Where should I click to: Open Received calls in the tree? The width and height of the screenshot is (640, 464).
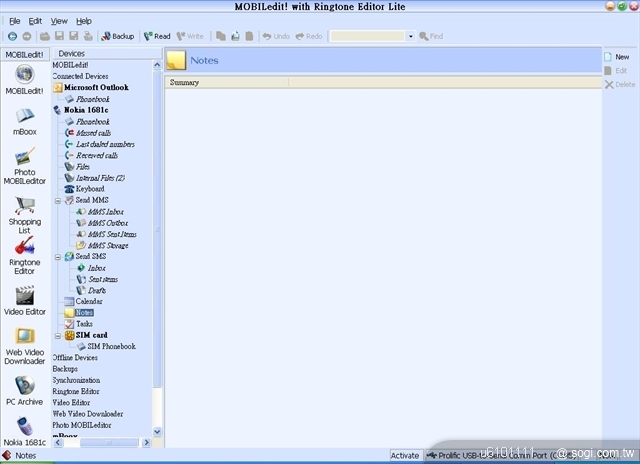[x=97, y=155]
